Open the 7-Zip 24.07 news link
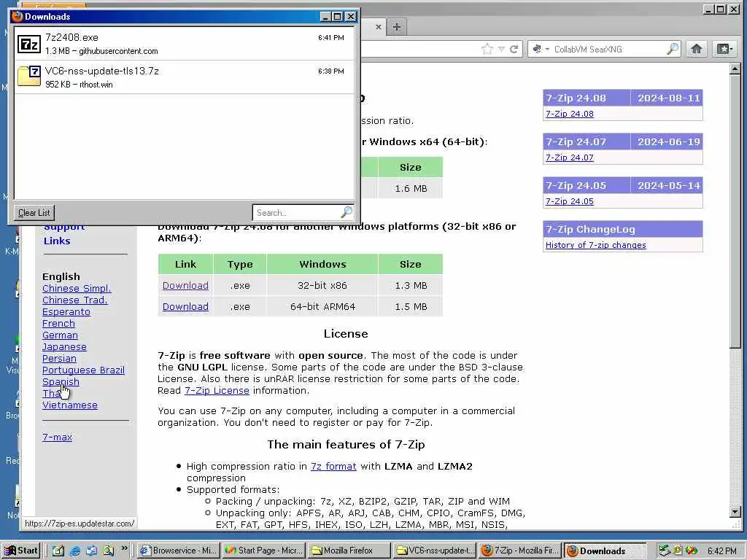Image resolution: width=747 pixels, height=560 pixels. click(x=569, y=157)
